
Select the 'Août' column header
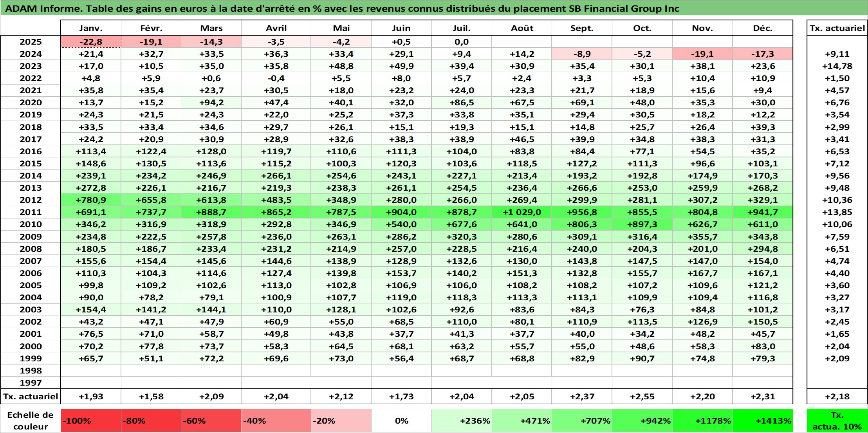[522, 28]
